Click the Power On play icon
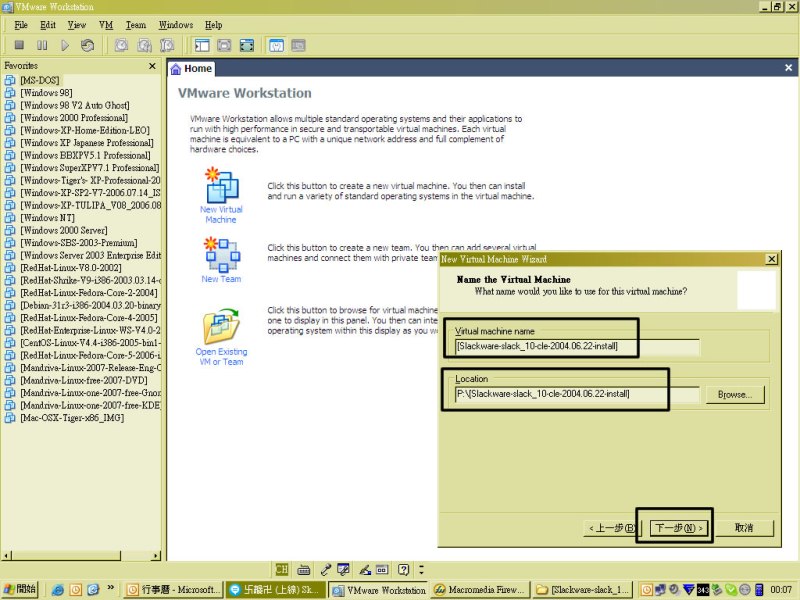 pyautogui.click(x=65, y=45)
